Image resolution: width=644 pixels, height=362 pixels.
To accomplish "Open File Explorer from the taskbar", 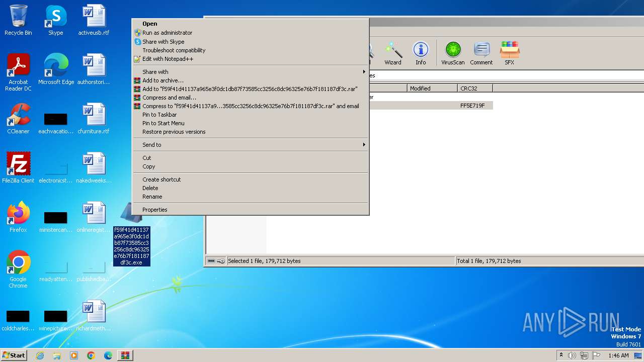I will (57, 355).
